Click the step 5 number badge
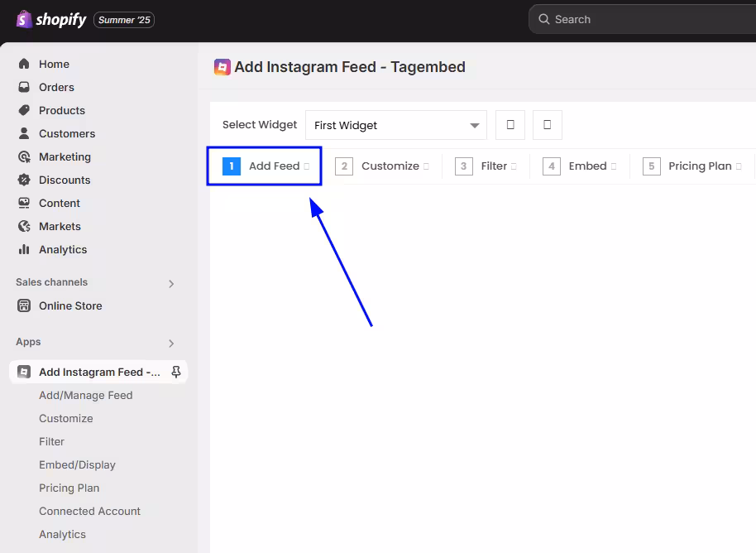This screenshot has width=756, height=553. coord(652,166)
